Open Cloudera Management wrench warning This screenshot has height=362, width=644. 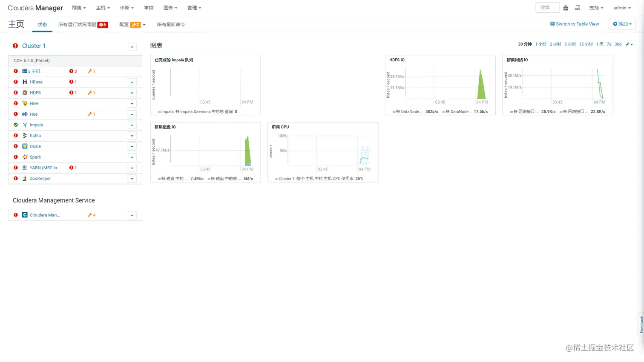point(91,215)
